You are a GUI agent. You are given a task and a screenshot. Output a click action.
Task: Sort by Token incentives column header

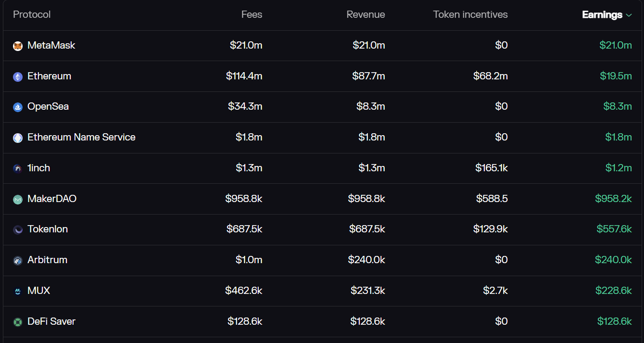[x=470, y=15]
